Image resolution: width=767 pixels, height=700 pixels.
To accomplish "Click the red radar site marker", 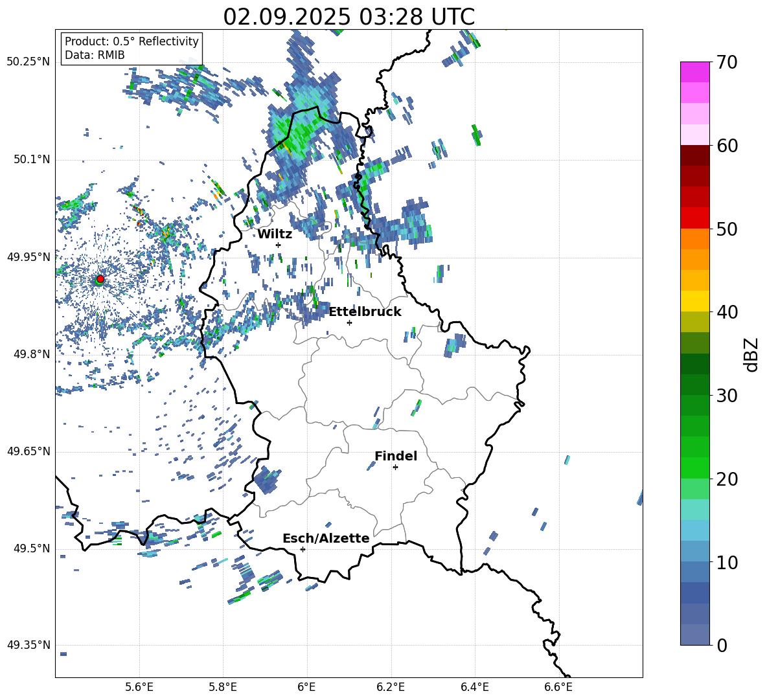I will click(x=100, y=278).
